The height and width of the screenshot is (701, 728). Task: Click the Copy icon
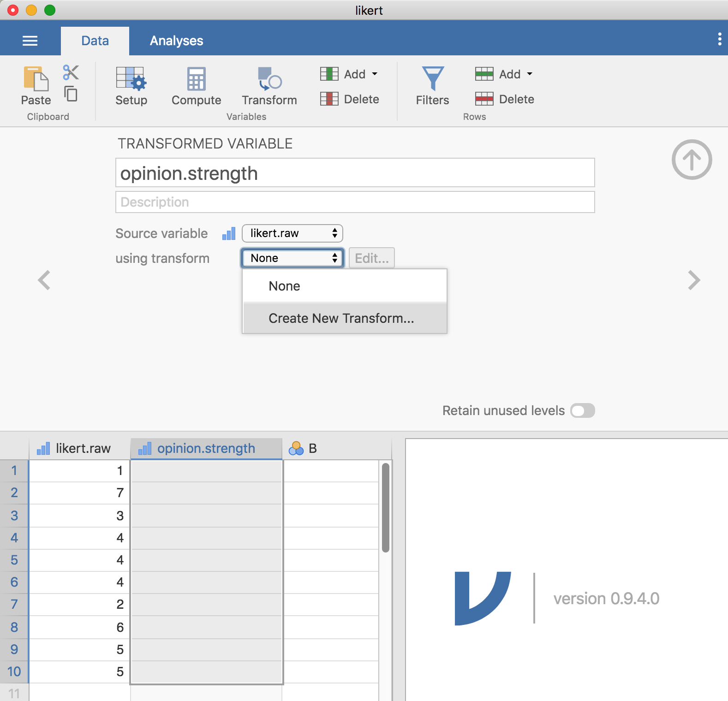[71, 94]
